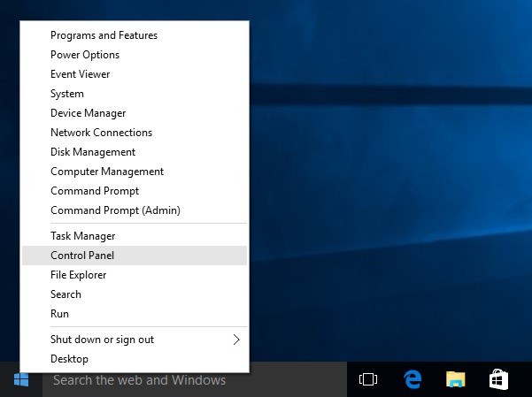Select Desktop at the menu bottom

pos(135,359)
